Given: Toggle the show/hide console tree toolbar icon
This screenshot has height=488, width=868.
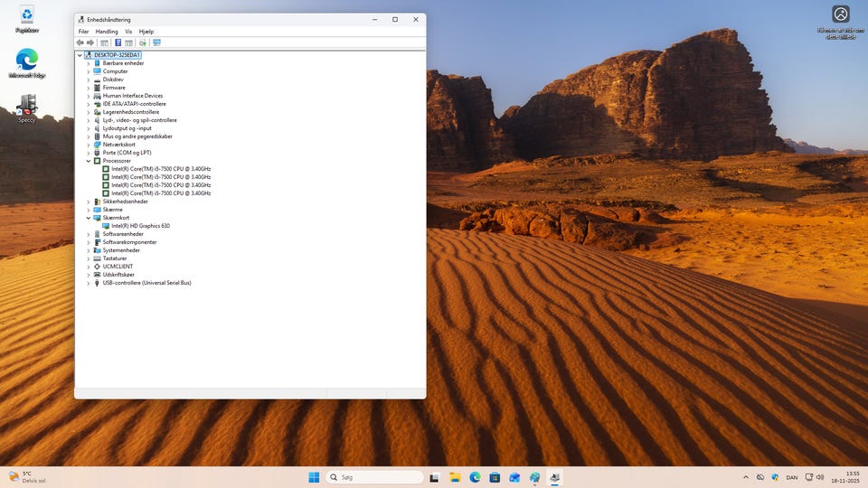Looking at the screenshot, I should coord(104,42).
